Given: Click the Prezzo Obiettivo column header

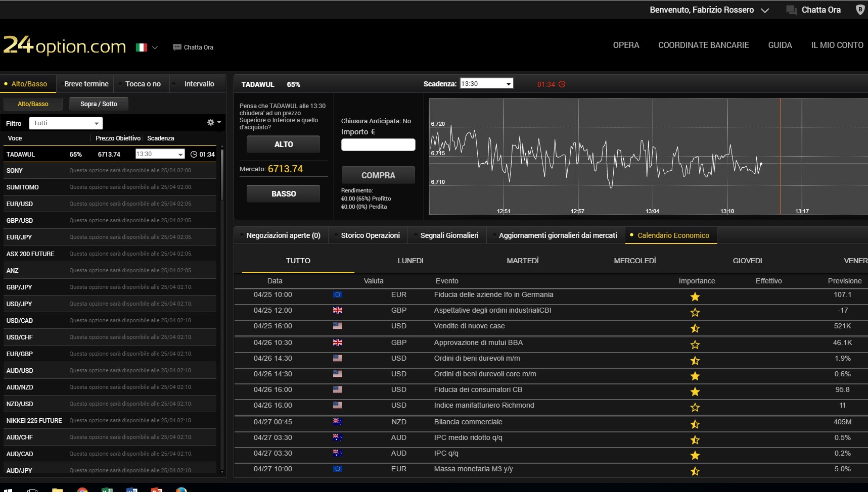Looking at the screenshot, I should [118, 138].
